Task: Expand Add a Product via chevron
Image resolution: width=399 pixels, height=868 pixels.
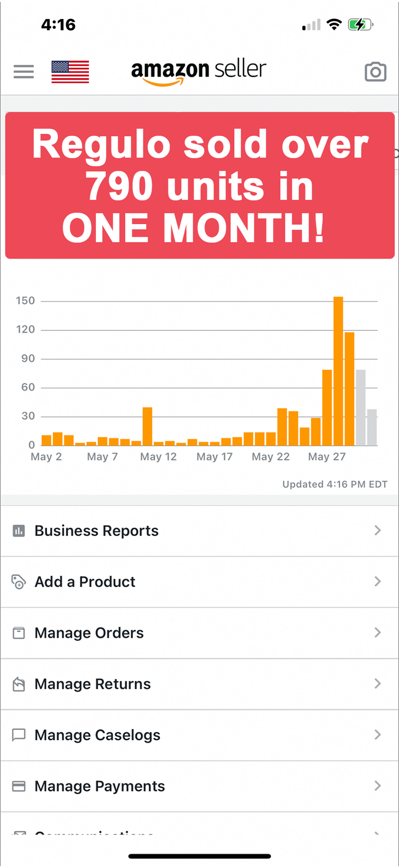Action: point(378,581)
